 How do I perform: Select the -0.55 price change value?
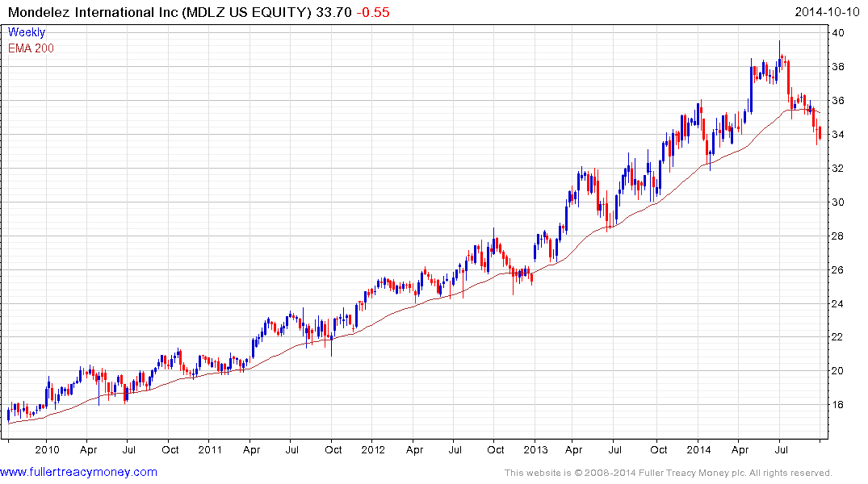pos(372,12)
